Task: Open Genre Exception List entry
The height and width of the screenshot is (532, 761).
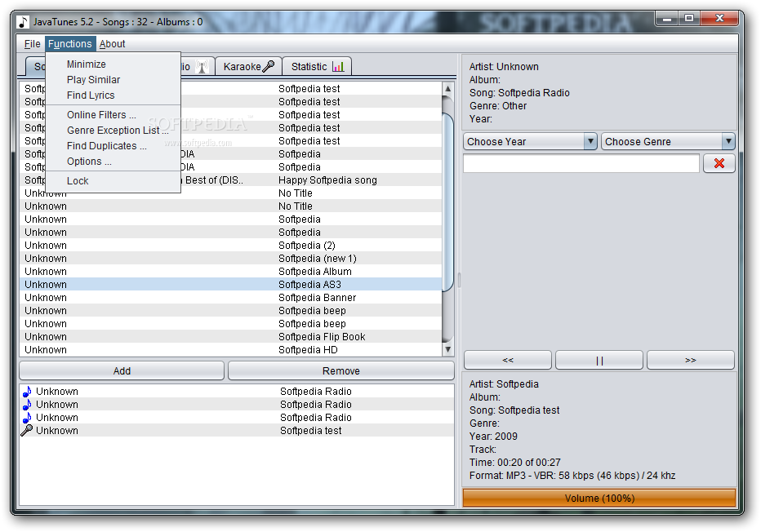Action: pyautogui.click(x=113, y=131)
